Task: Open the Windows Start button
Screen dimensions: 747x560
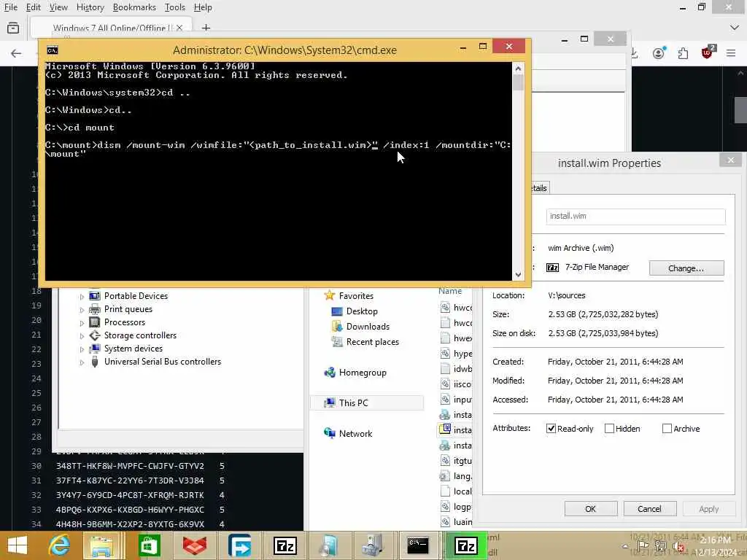Action: click(18, 545)
